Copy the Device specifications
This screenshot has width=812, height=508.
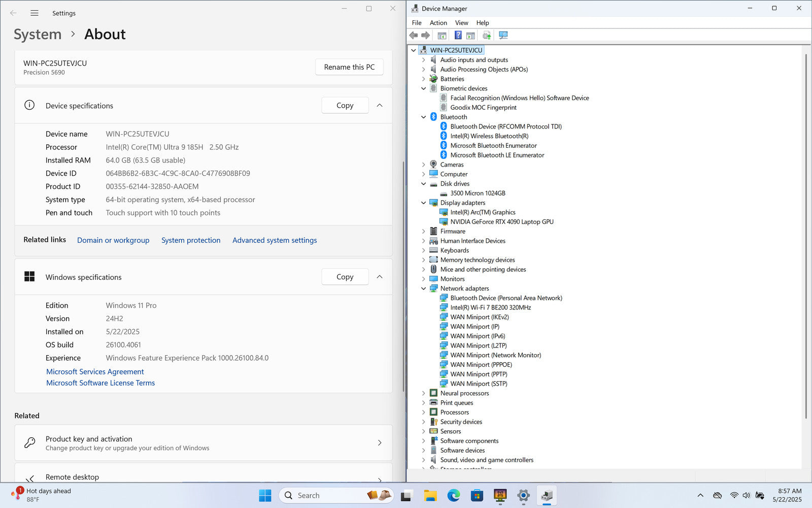pyautogui.click(x=345, y=105)
